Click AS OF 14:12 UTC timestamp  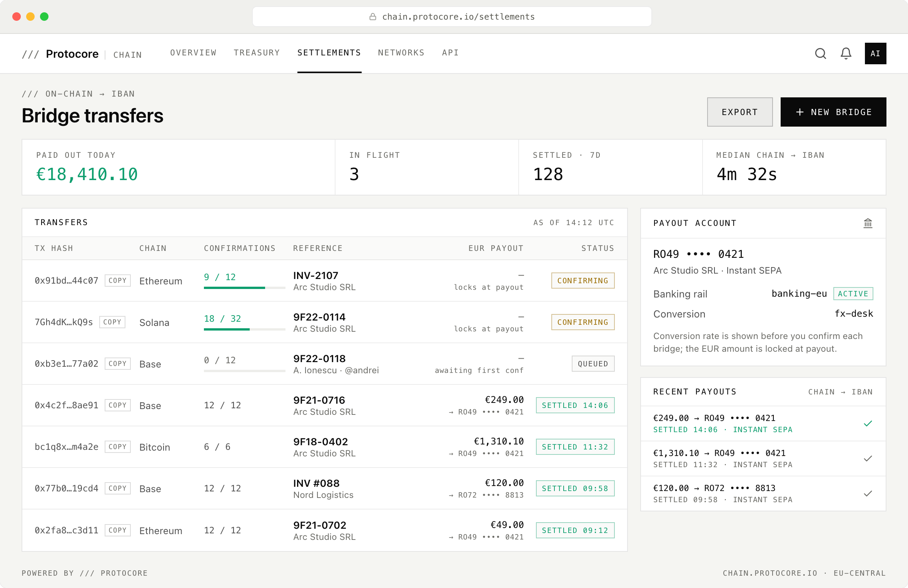pos(574,222)
